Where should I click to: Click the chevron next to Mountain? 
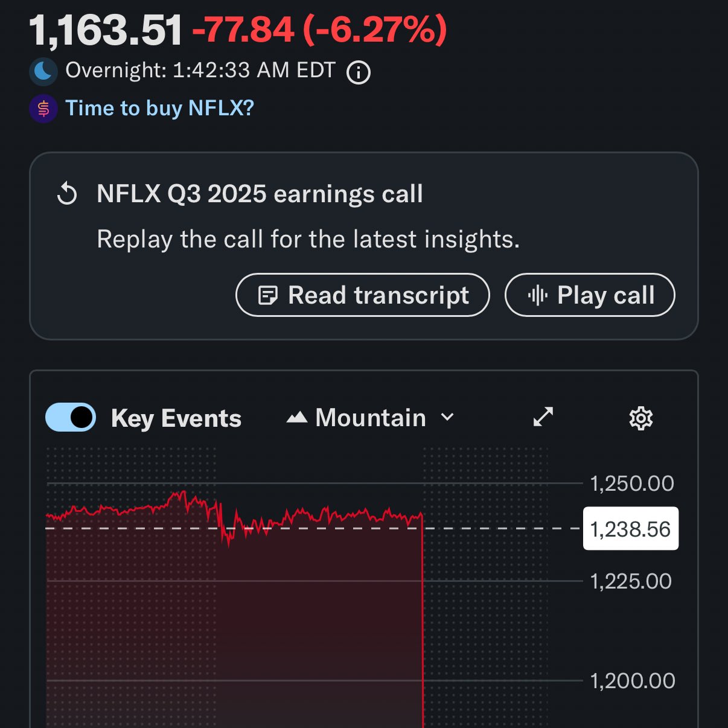[447, 417]
